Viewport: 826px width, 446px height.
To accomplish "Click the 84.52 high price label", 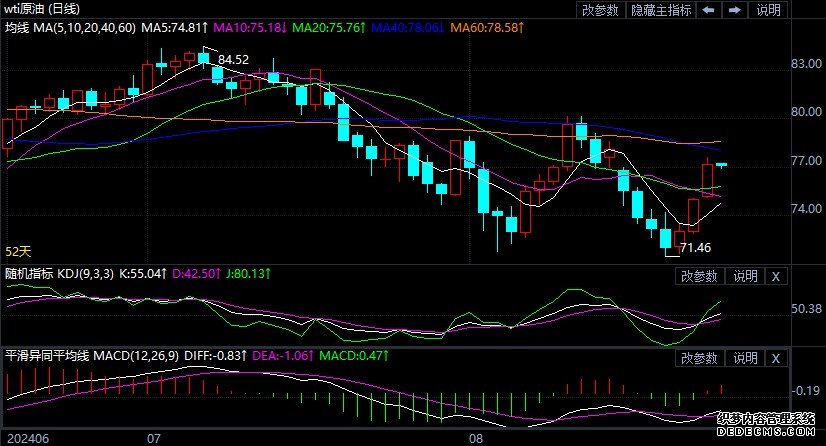I will point(233,60).
